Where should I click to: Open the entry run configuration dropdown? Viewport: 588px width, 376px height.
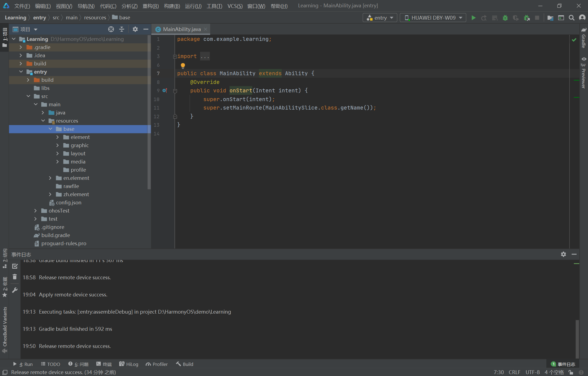pos(380,18)
